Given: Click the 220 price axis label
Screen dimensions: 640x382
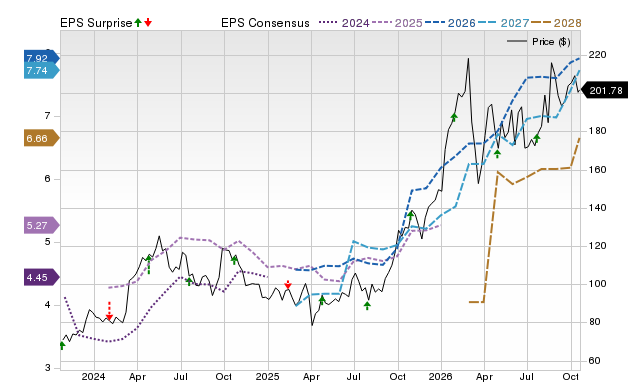Looking at the screenshot, I should click(x=597, y=55).
